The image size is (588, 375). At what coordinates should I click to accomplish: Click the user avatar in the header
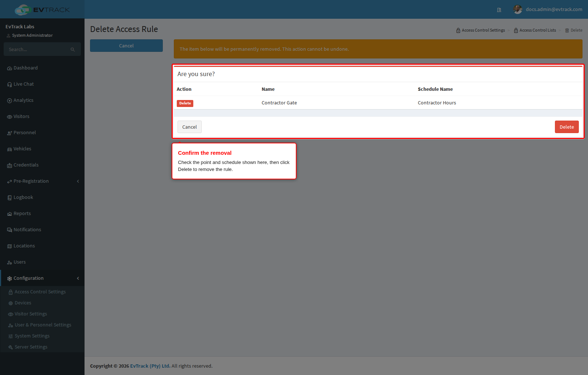517,10
